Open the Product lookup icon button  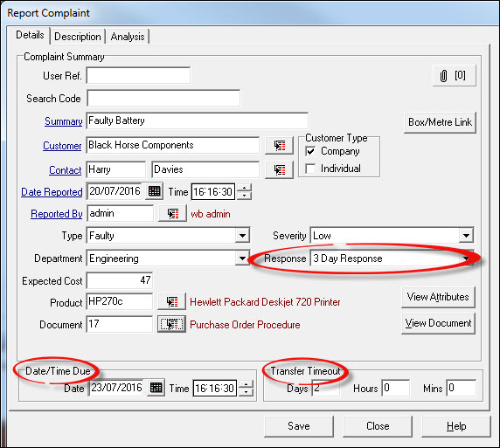point(171,301)
